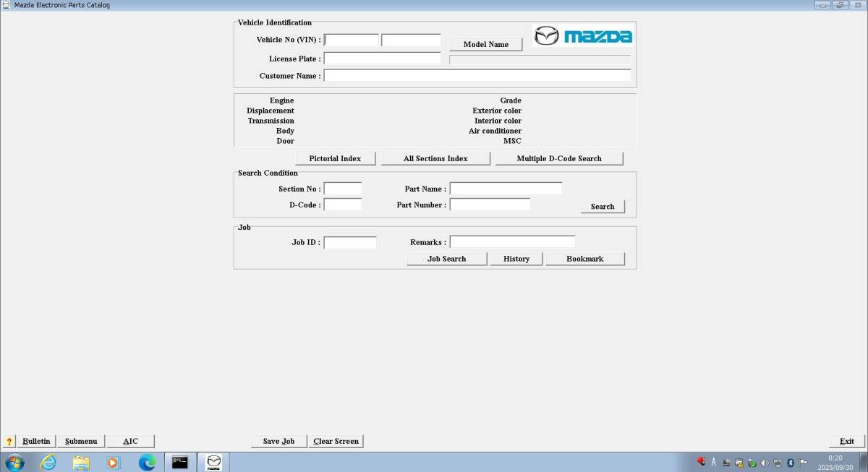Start a Multiple D-Code Search
The height and width of the screenshot is (472, 868).
[558, 158]
